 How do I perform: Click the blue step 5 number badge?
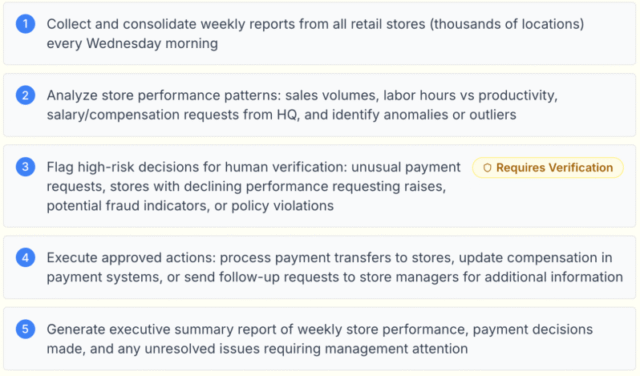point(25,329)
